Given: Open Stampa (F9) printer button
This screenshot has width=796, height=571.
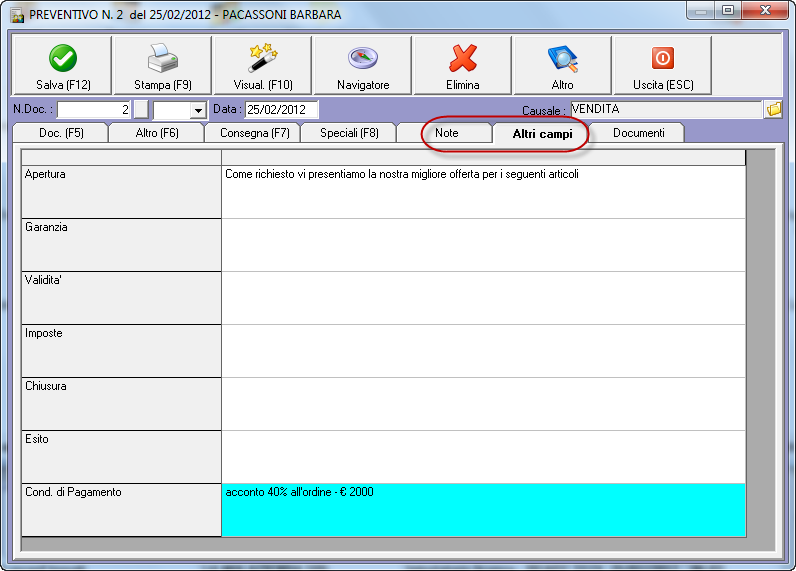Looking at the screenshot, I should (x=162, y=65).
